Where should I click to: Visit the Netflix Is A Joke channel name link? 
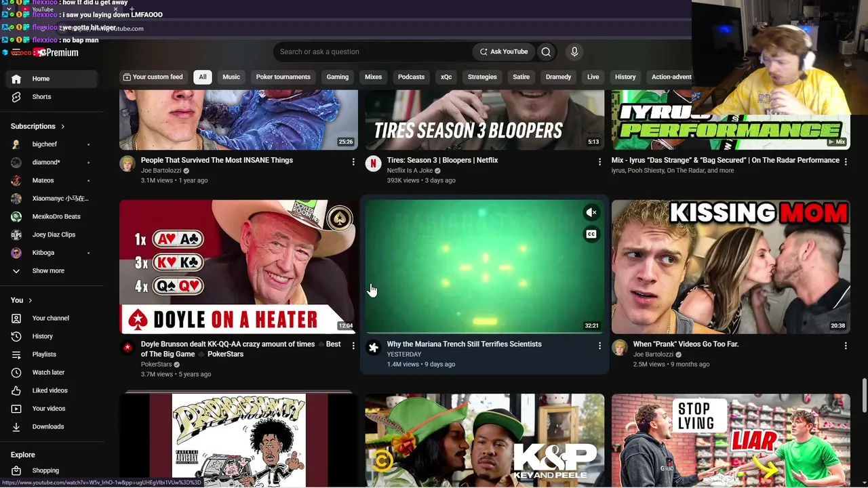tap(410, 171)
